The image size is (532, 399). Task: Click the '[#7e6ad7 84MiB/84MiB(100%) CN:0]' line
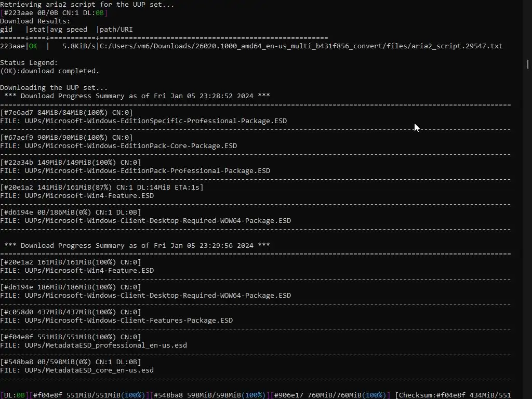pos(66,113)
